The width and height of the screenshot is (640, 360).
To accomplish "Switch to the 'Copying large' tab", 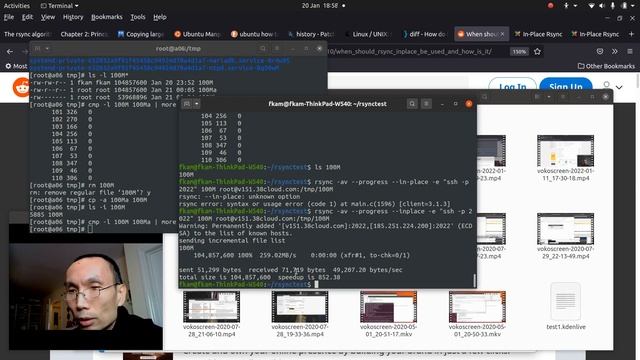I will pyautogui.click(x=141, y=34).
